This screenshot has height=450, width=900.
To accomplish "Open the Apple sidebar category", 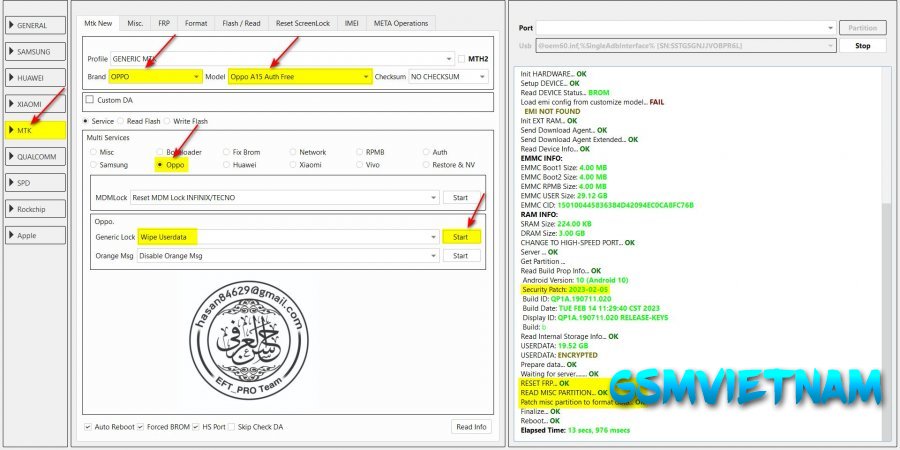I will [35, 235].
